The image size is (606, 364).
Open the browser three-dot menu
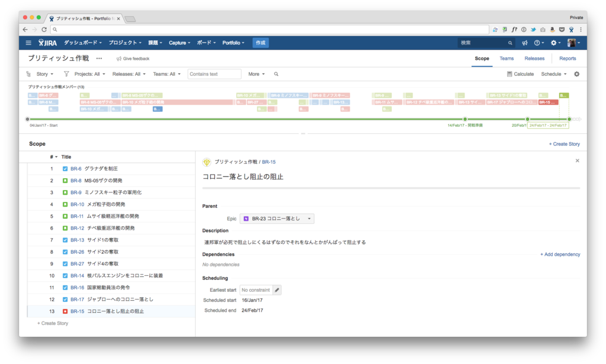[581, 30]
